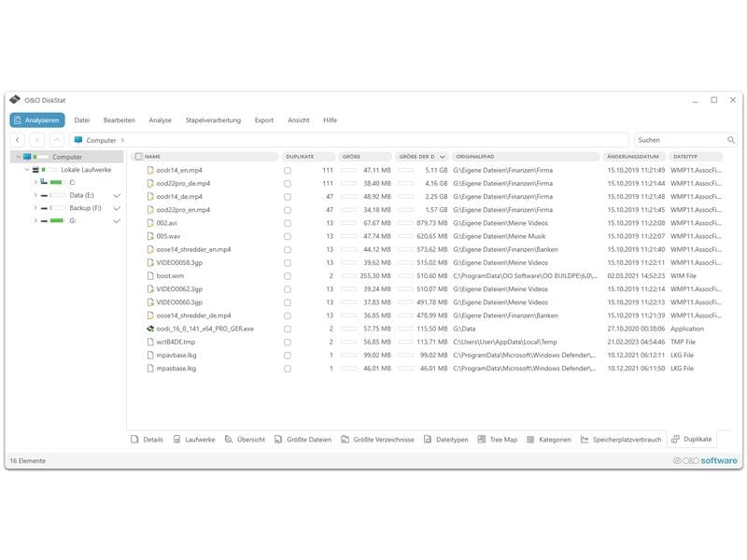Tick the checkbox for oodr14_en.mp4

click(x=288, y=171)
